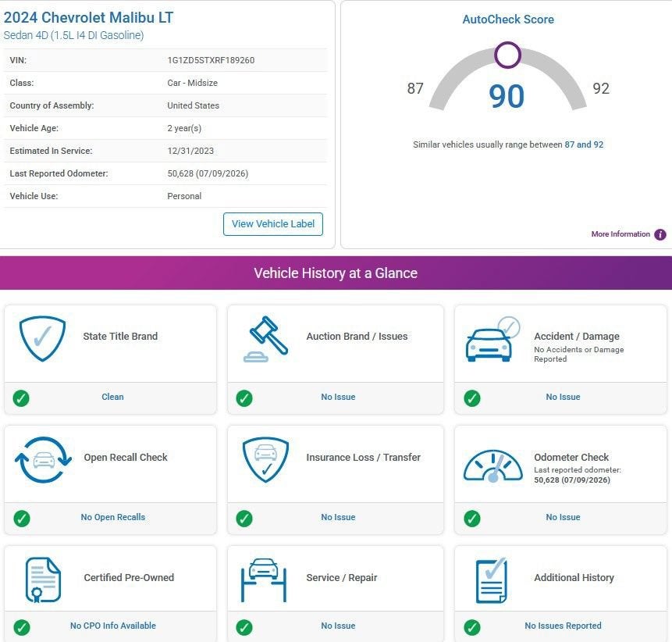Screen dimensions: 672x642
Task: Click the upper gauge limit number 92
Action: (x=601, y=88)
